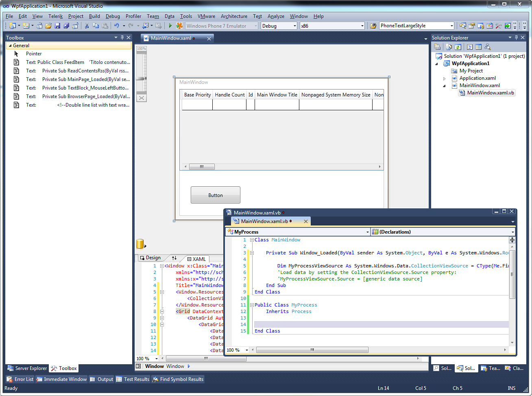Click the yellow database cylinder icon

[x=140, y=244]
